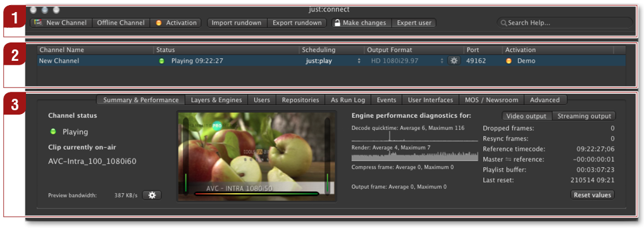Select the New Channel row name
Viewport: 644px width, 228px height.
[59, 61]
